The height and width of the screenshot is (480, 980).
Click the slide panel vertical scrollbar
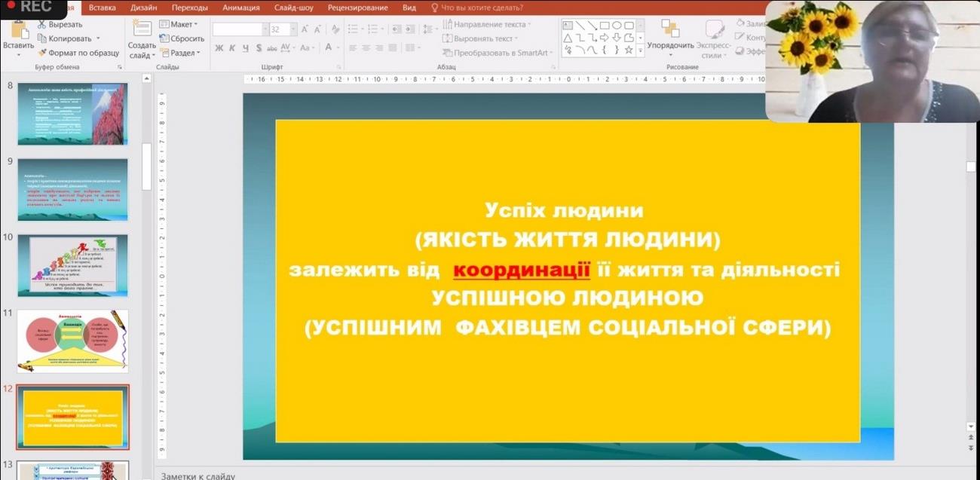click(x=146, y=166)
